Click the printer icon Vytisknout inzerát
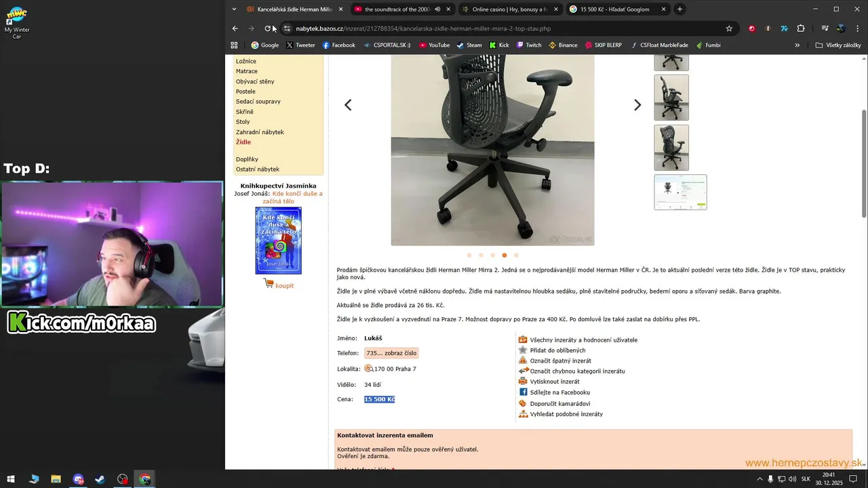This screenshot has width=868, height=488. click(x=523, y=381)
